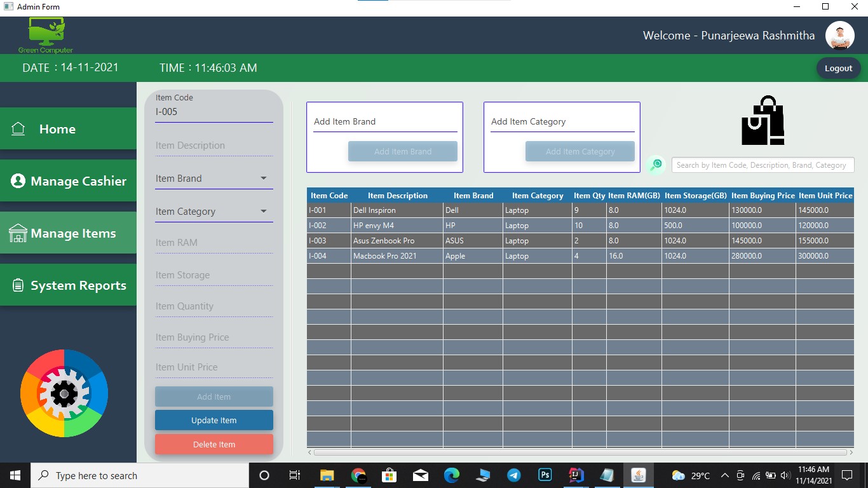Click the Update Item button
The height and width of the screenshot is (488, 868).
[214, 420]
